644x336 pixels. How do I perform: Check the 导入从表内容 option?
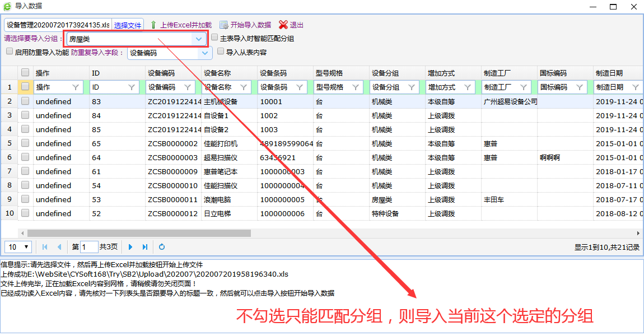(x=221, y=52)
